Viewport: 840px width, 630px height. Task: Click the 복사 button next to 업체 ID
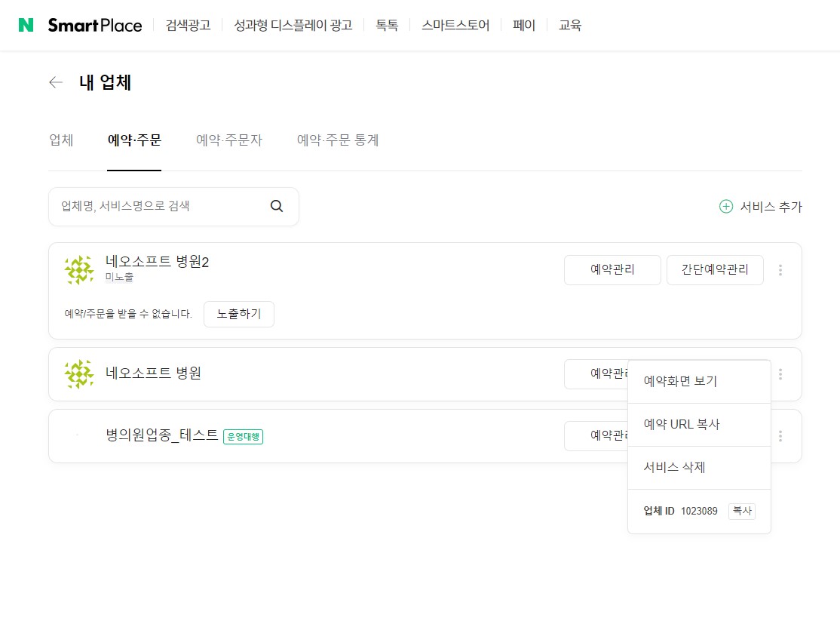pyautogui.click(x=742, y=511)
